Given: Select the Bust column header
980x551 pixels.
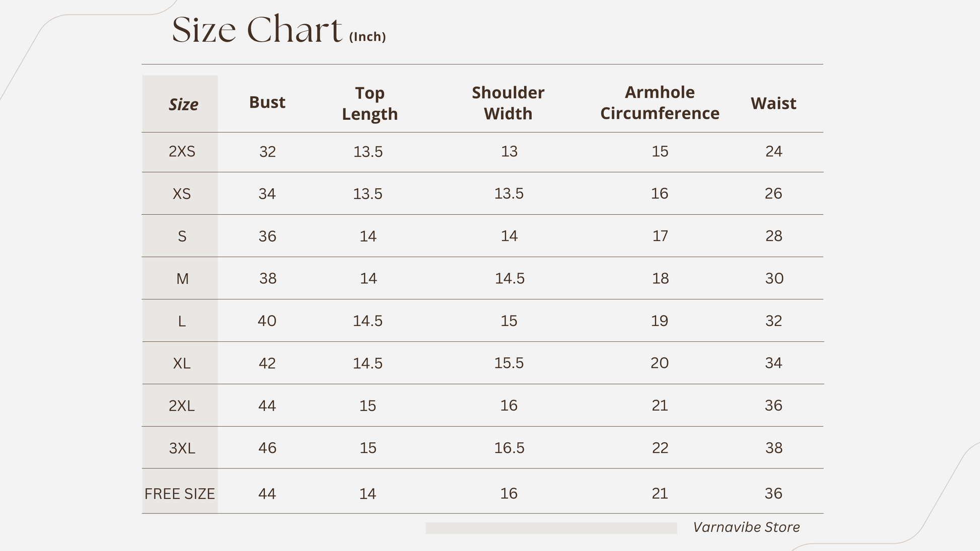Looking at the screenshot, I should (x=267, y=103).
